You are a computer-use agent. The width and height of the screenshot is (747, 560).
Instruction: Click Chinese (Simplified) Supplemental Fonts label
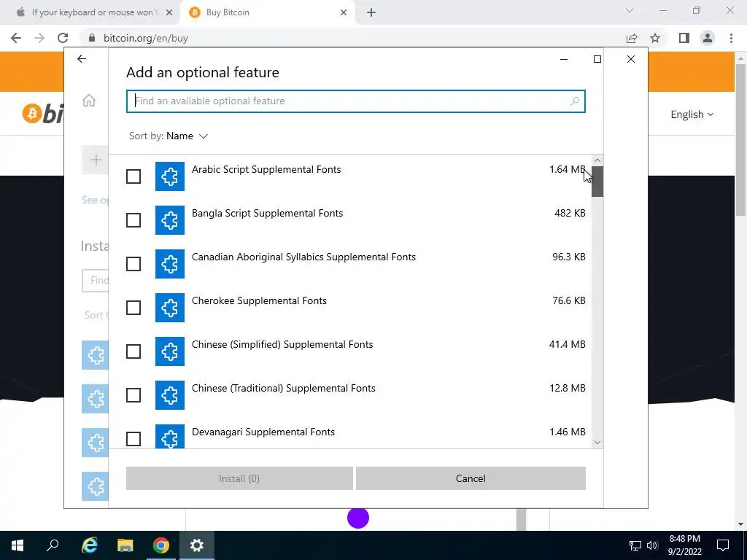[282, 345]
